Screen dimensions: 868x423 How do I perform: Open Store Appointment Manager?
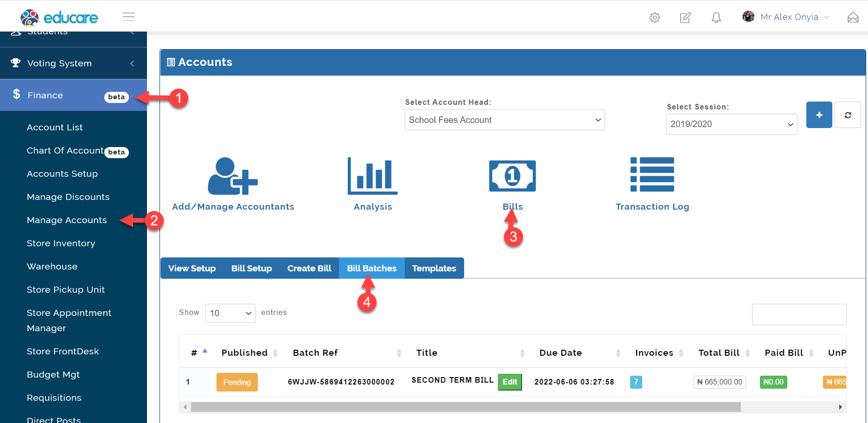point(69,320)
